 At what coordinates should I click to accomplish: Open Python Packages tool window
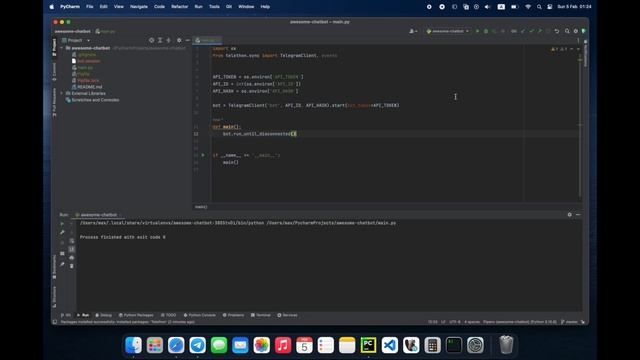136,315
